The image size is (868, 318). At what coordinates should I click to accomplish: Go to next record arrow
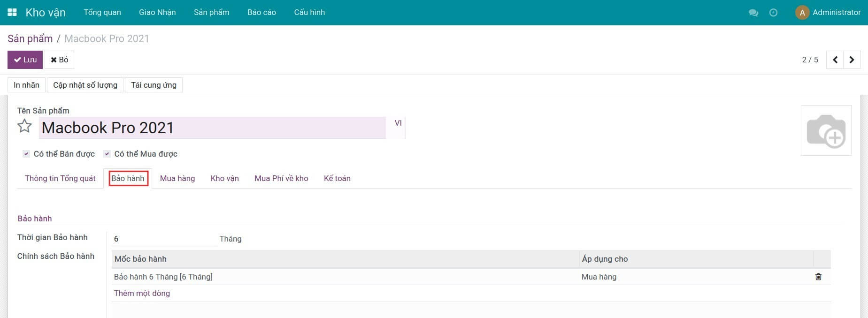tap(852, 60)
